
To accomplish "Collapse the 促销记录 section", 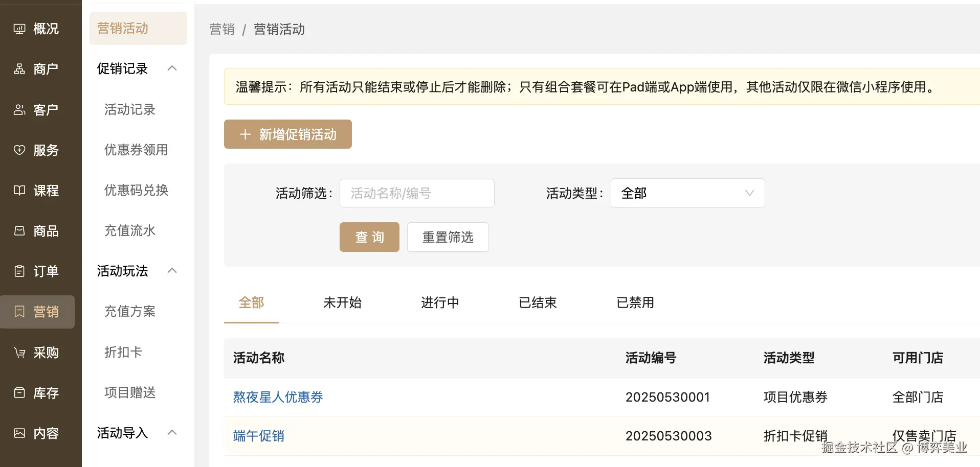I will coord(172,68).
